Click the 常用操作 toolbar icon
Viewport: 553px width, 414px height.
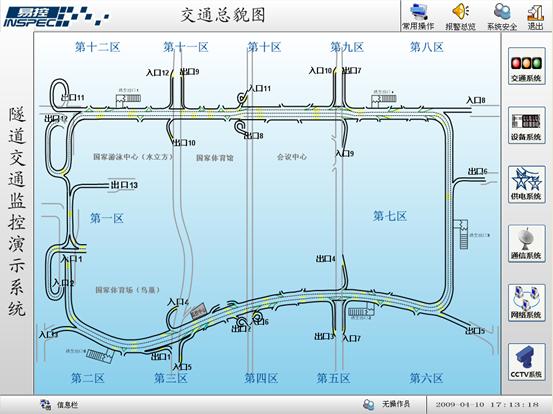coord(419,16)
